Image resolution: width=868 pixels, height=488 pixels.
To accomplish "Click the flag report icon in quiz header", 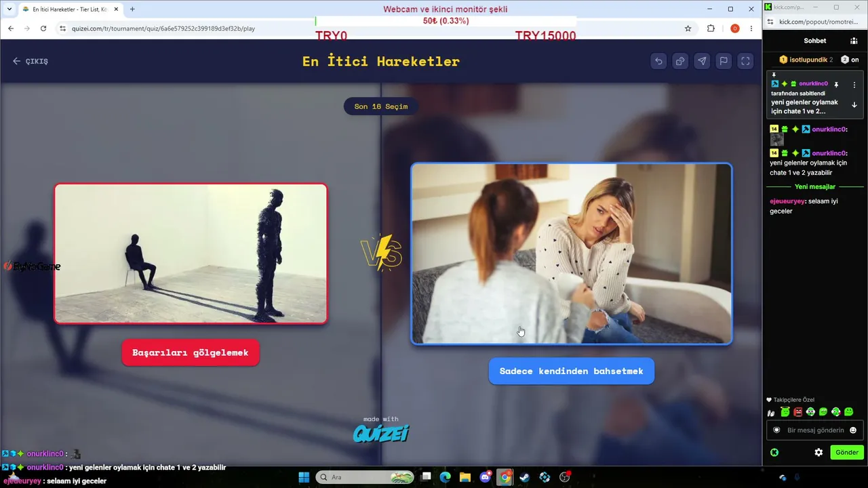I will [724, 61].
